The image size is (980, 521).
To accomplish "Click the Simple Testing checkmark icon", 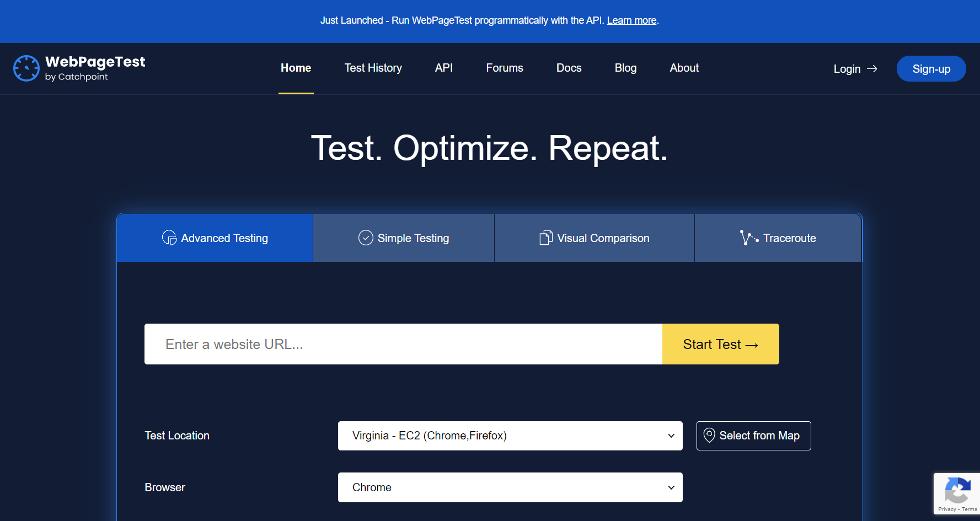I will coord(365,238).
